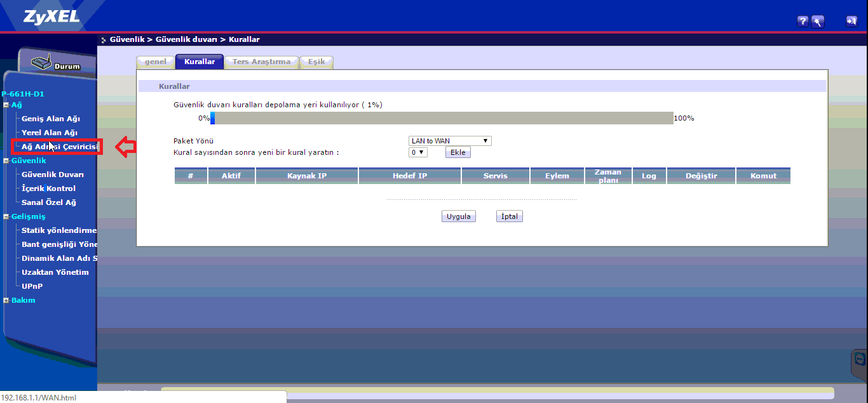Click the Zaman planı column header
The width and height of the screenshot is (868, 403).
pyautogui.click(x=608, y=176)
